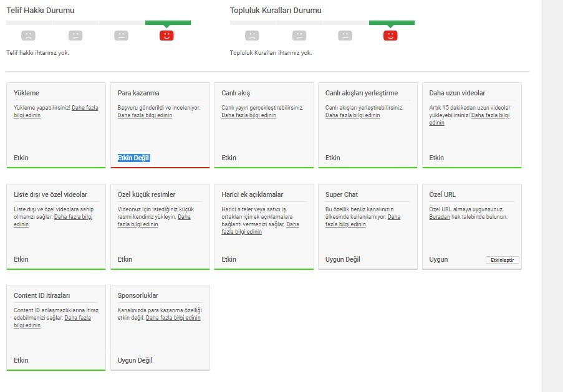Image resolution: width=563 pixels, height=392 pixels.
Task: Click the green segment of the Telif Hakkı status bar
Action: pos(168,23)
